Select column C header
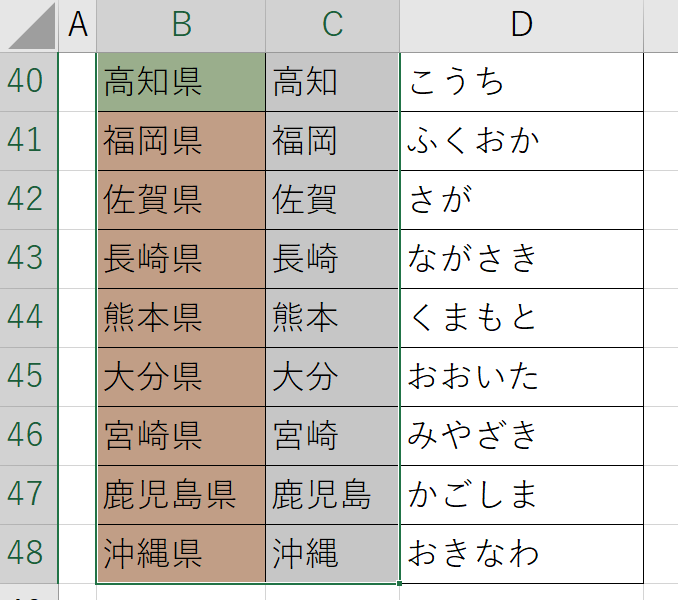 click(333, 25)
